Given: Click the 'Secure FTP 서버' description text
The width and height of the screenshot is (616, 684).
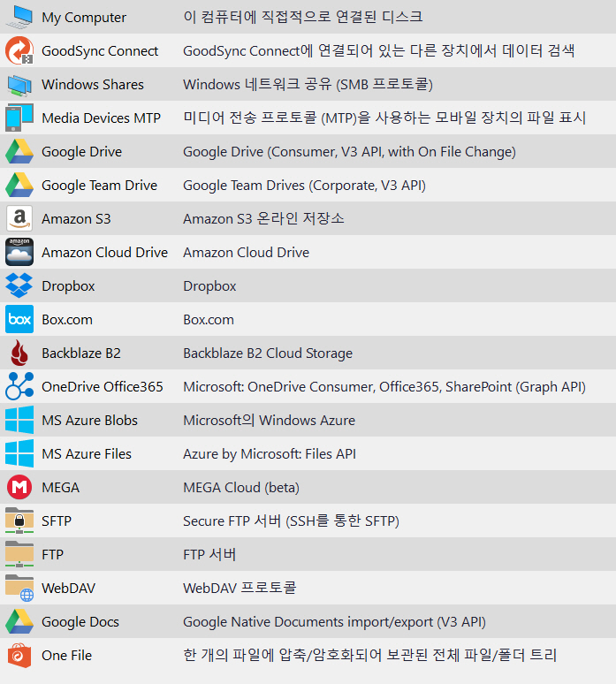Looking at the screenshot, I should click(x=291, y=521).
